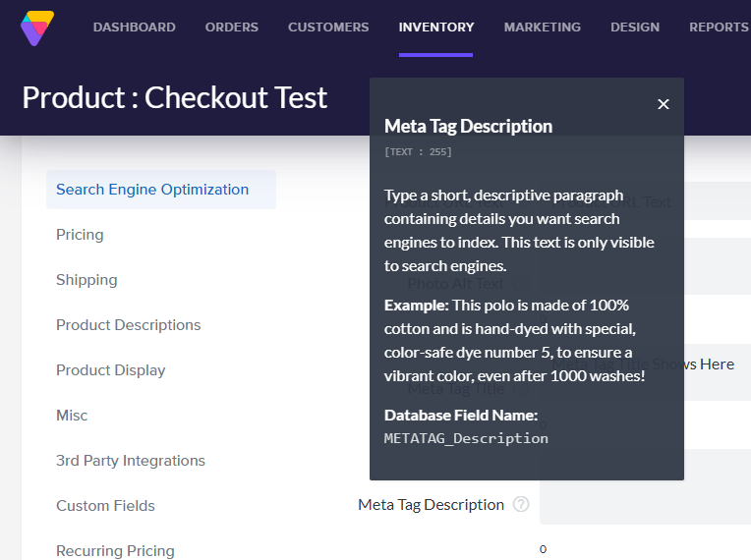Click the Volusion logo icon
Image resolution: width=751 pixels, height=560 pixels.
pos(37,28)
